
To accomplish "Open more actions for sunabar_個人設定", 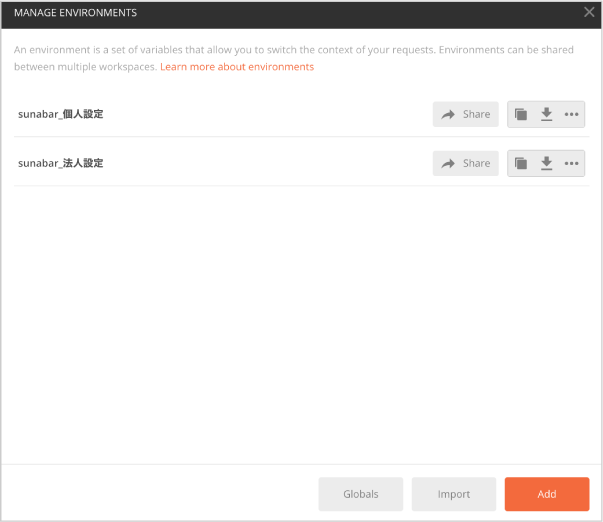I will 571,114.
